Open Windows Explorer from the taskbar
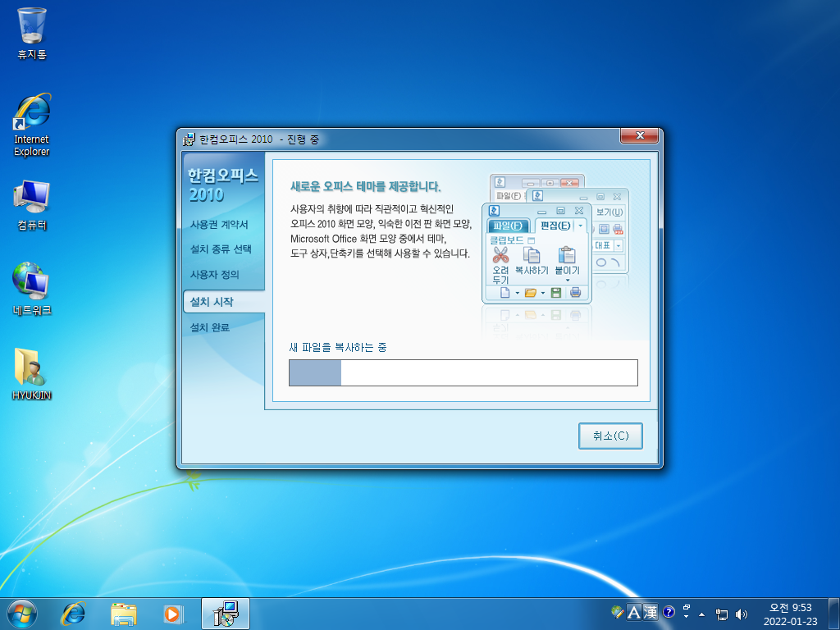Image resolution: width=840 pixels, height=630 pixels. [x=124, y=614]
